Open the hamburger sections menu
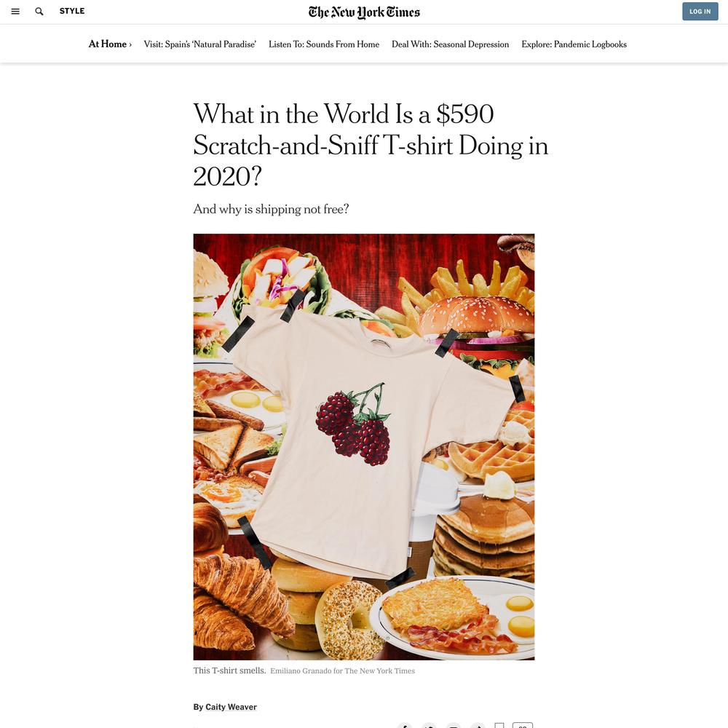Viewport: 728px width, 728px height. [x=15, y=11]
